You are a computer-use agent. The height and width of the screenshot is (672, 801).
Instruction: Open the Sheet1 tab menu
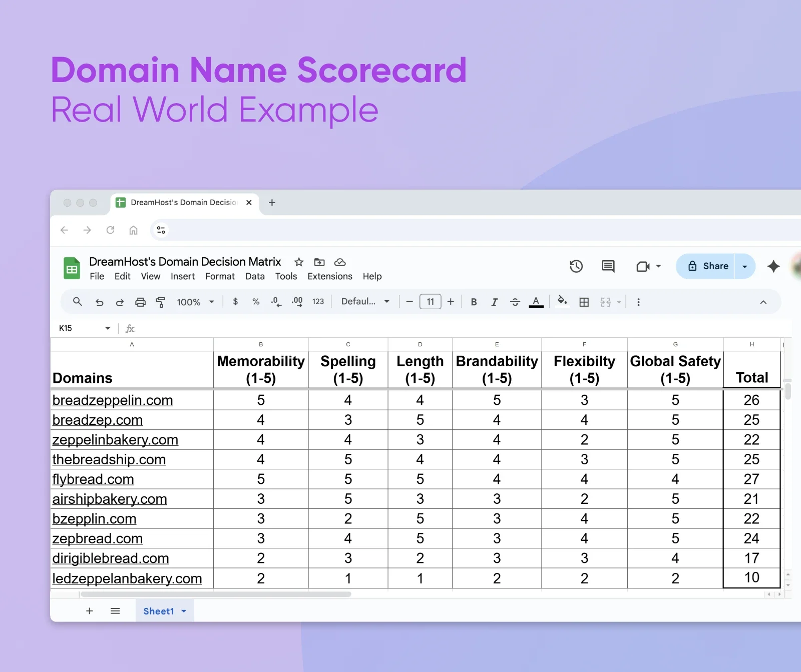tap(183, 611)
